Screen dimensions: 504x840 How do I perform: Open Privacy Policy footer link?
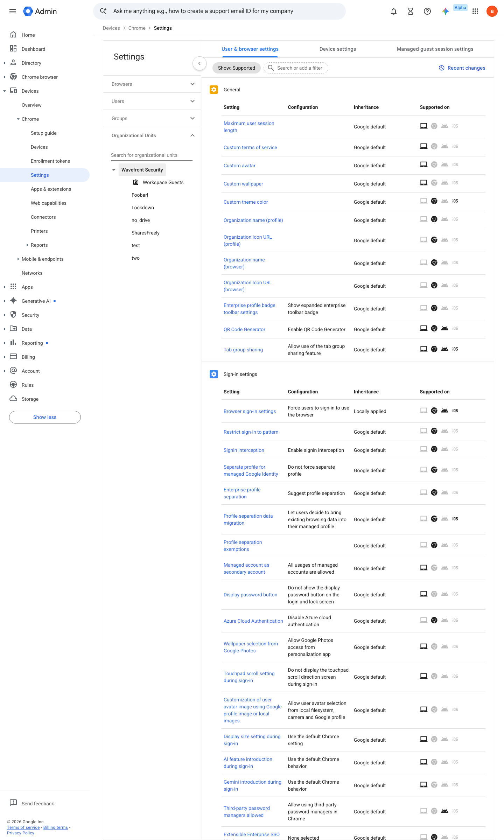(x=21, y=833)
